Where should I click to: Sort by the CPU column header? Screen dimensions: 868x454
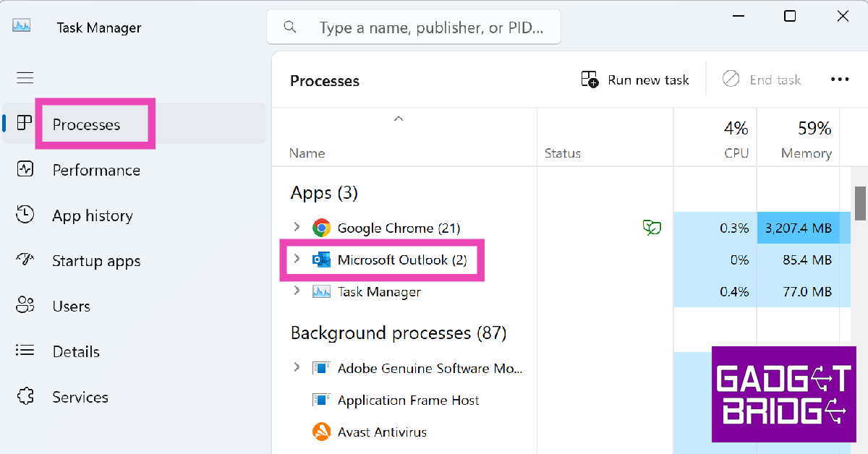[738, 153]
